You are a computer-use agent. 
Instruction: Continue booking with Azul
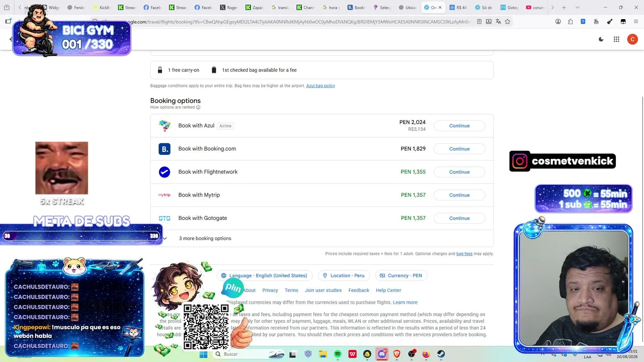click(459, 126)
